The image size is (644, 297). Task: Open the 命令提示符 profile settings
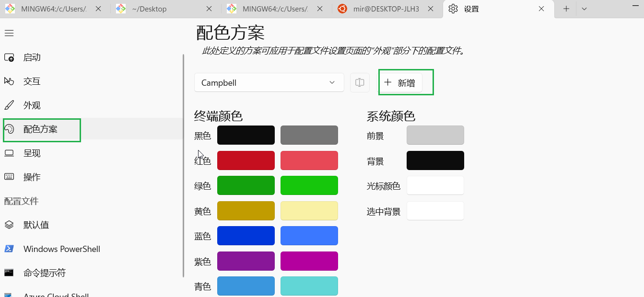[x=44, y=273]
